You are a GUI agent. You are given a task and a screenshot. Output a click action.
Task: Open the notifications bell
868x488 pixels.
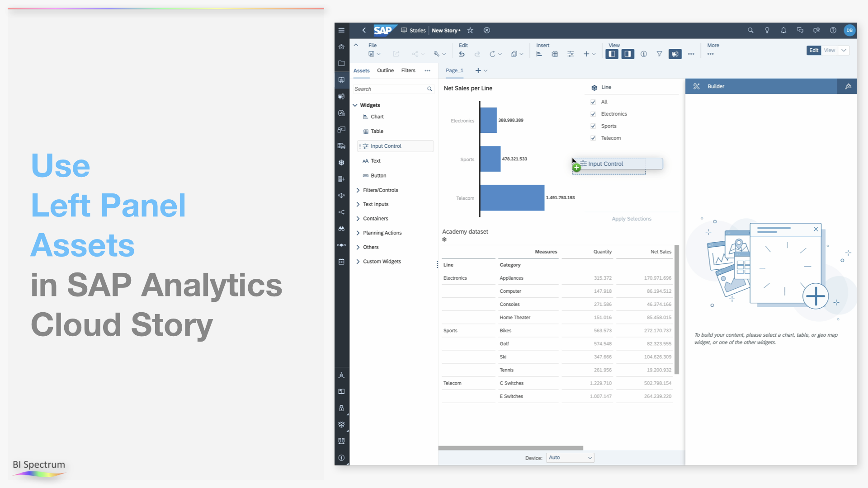pos(783,30)
